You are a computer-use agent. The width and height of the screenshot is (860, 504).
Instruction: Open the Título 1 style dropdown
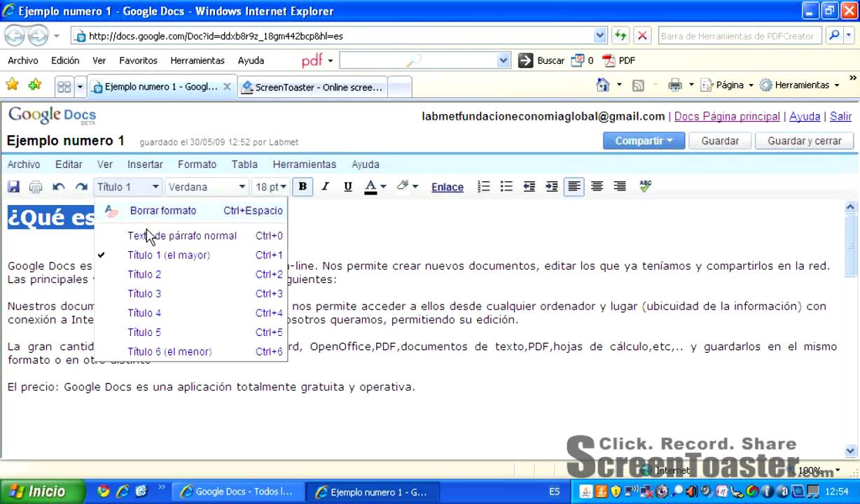coord(127,187)
